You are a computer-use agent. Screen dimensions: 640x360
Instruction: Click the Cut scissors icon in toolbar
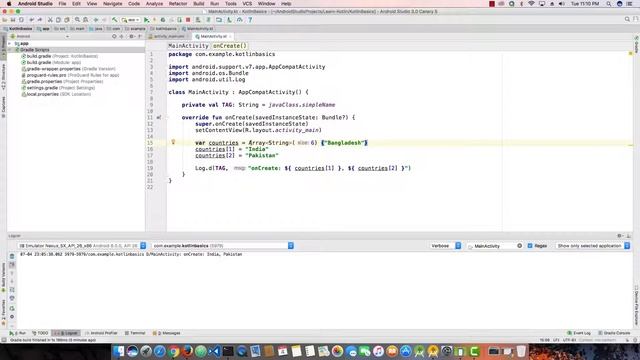coord(50,20)
